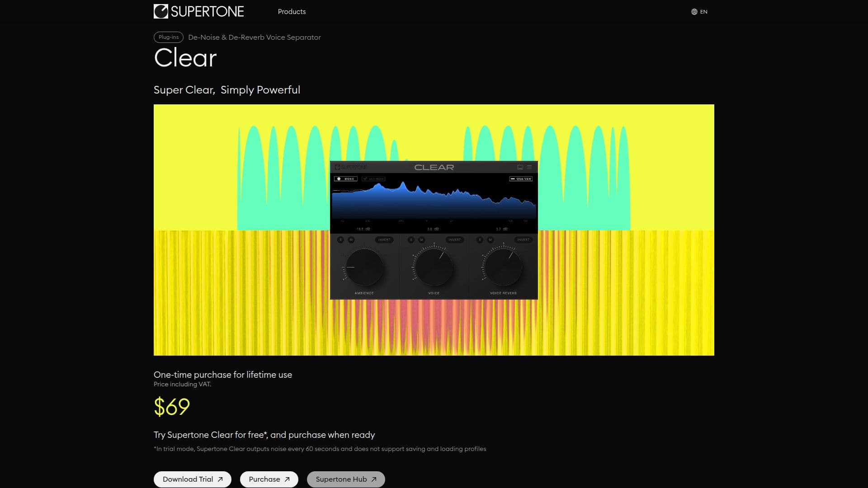Click the -18.5 dB ambience value
This screenshot has height=488, width=868.
tap(363, 229)
